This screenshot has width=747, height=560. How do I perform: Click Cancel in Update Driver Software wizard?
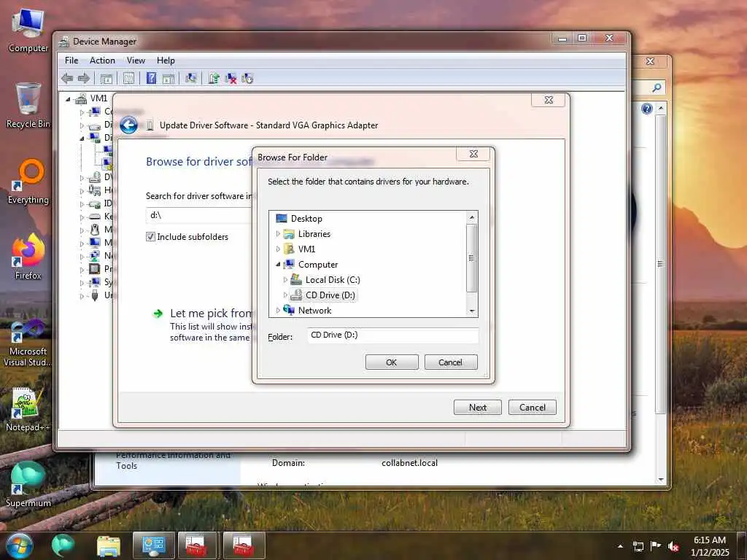click(532, 407)
